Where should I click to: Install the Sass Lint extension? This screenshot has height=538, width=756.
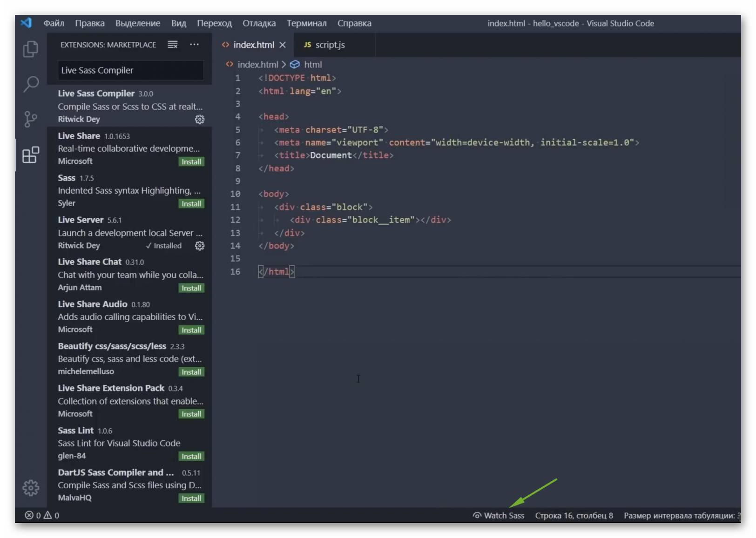[x=191, y=456]
